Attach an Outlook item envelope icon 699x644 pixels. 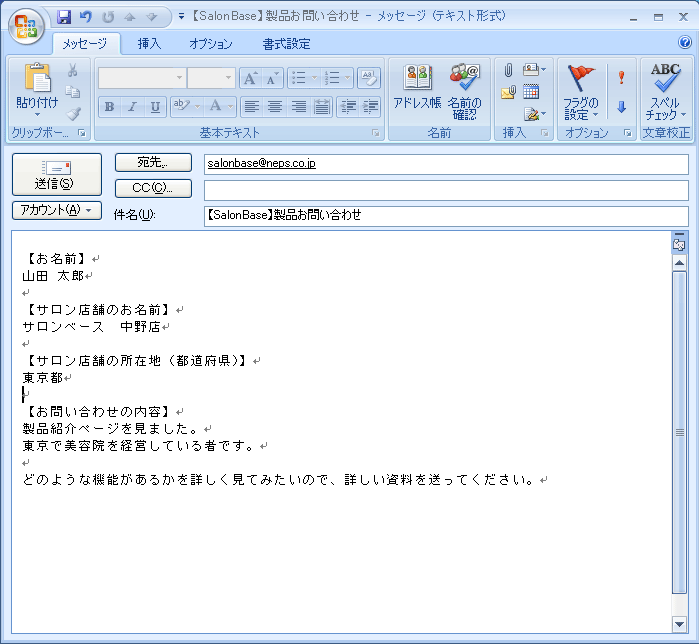click(508, 93)
